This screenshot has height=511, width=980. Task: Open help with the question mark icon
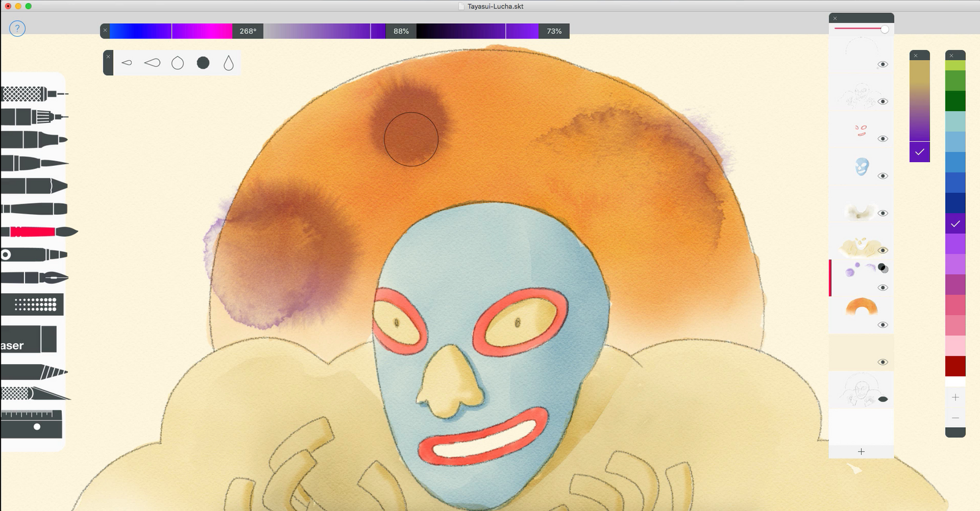coord(17,28)
